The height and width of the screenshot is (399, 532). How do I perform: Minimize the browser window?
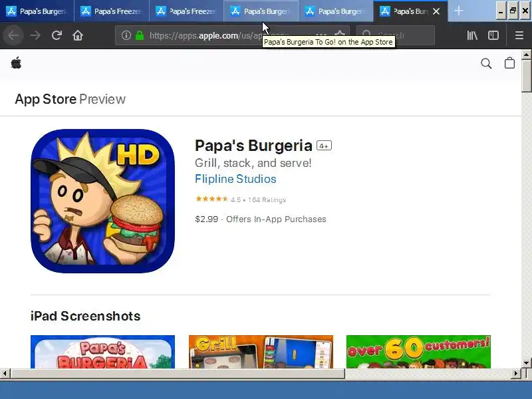pos(501,11)
